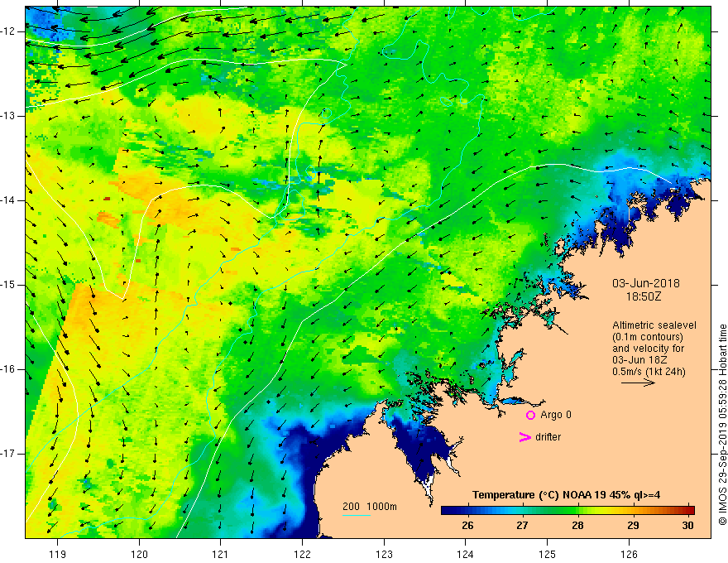Image resolution: width=728 pixels, height=563 pixels.
Task: Click the latitude axis label -15
Action: pyautogui.click(x=9, y=285)
